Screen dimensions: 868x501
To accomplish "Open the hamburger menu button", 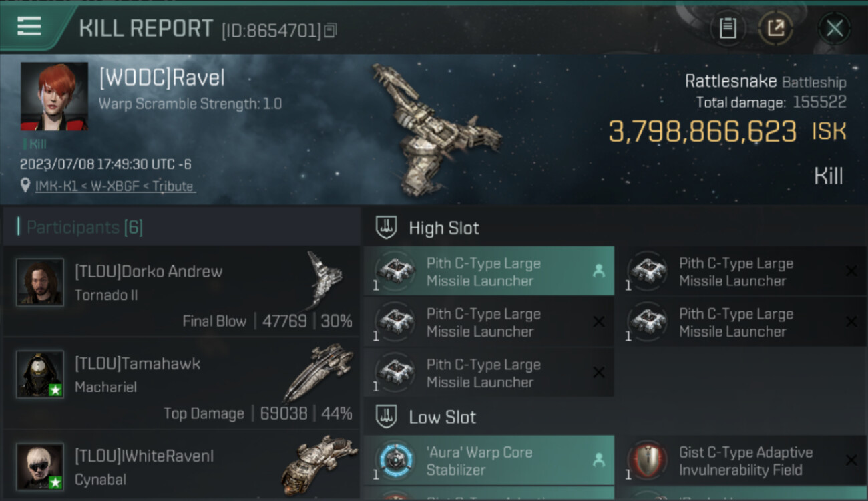I will point(29,27).
